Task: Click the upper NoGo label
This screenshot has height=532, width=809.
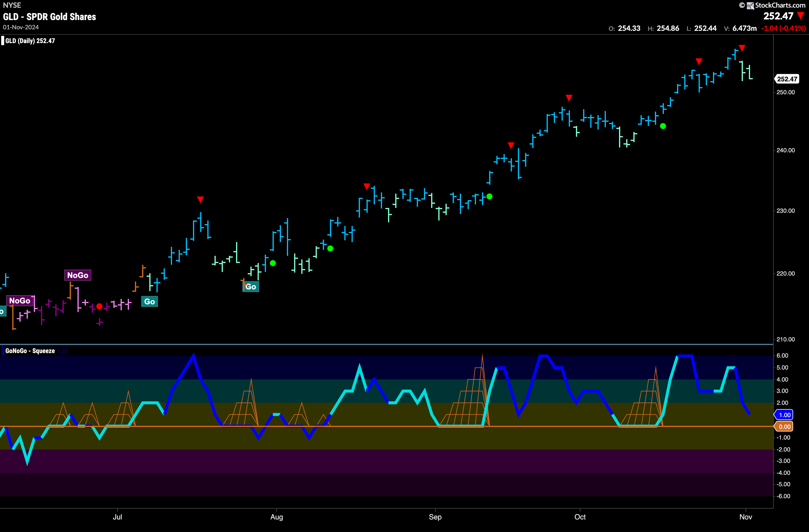Action: click(x=78, y=275)
